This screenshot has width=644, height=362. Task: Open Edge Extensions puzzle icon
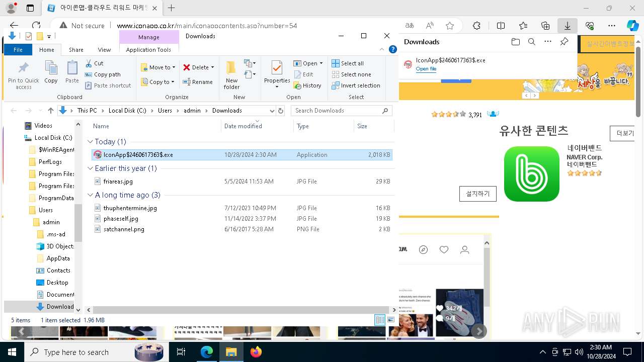coord(476,26)
